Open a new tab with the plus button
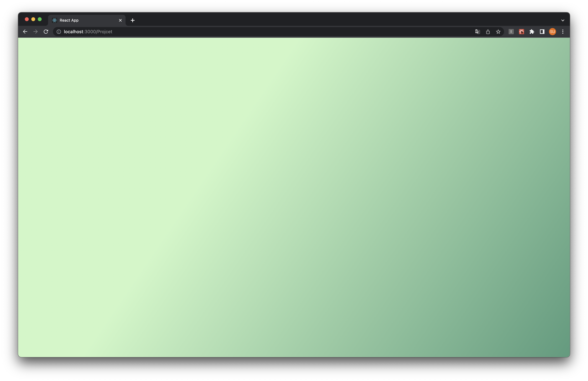Screen dimensions: 588x381 (132, 20)
